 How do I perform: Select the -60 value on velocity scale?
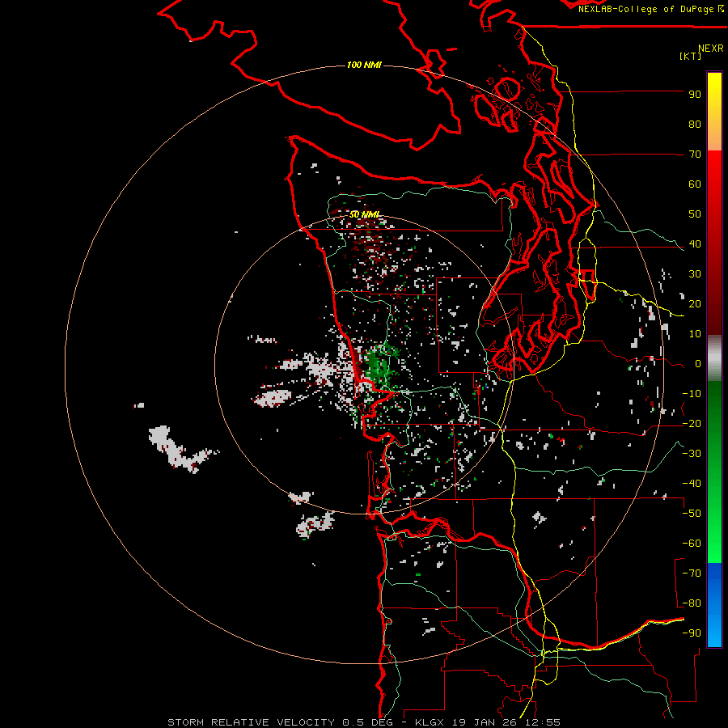(692, 544)
